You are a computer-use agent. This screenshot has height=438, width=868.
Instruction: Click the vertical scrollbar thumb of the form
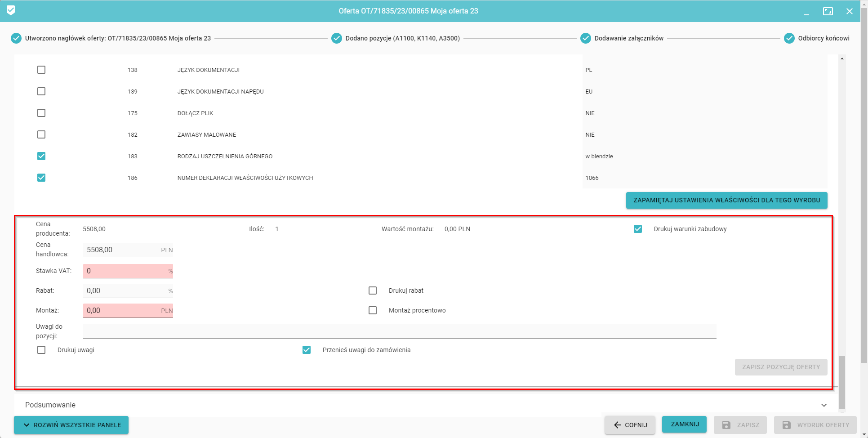(842, 381)
